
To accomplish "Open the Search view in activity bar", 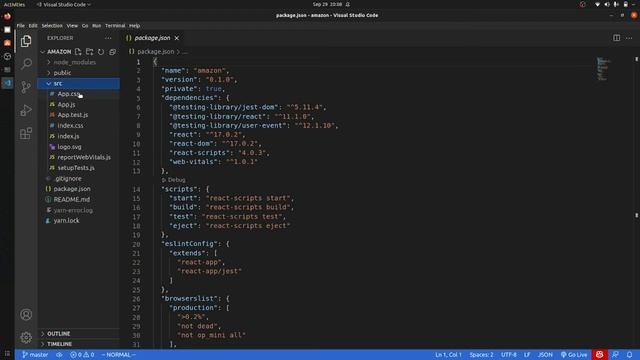I will pyautogui.click(x=26, y=64).
